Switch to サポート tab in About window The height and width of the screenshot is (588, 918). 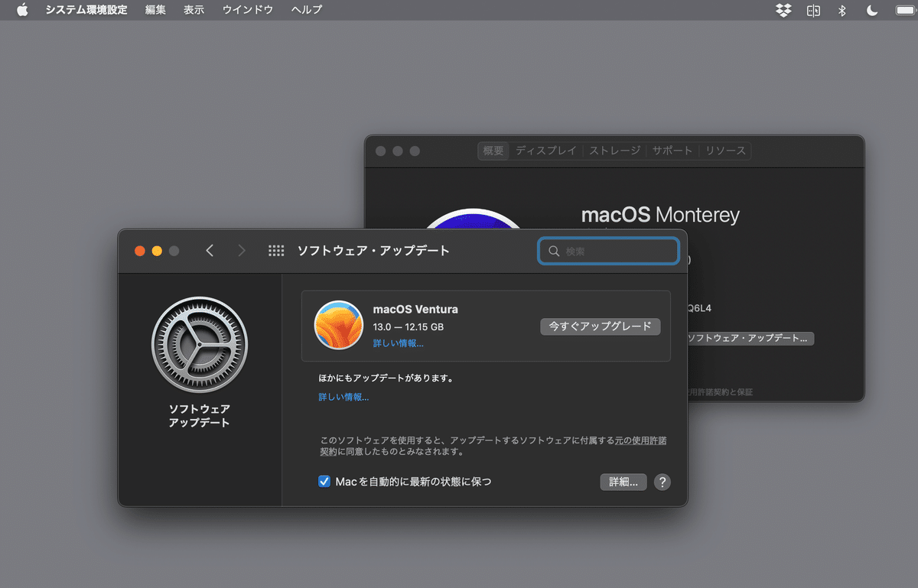pos(672,151)
